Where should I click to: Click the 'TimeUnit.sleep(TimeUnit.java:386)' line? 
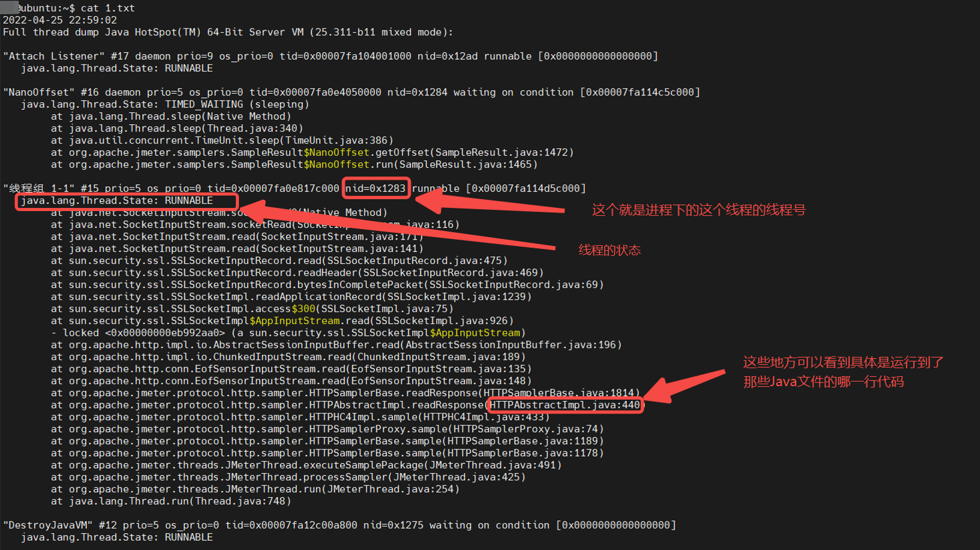tap(222, 140)
